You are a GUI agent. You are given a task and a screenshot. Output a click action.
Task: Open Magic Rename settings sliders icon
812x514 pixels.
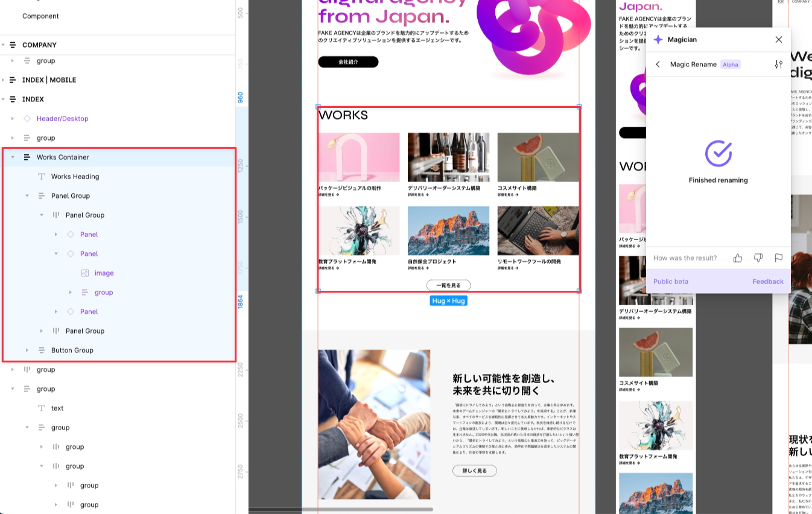(779, 65)
